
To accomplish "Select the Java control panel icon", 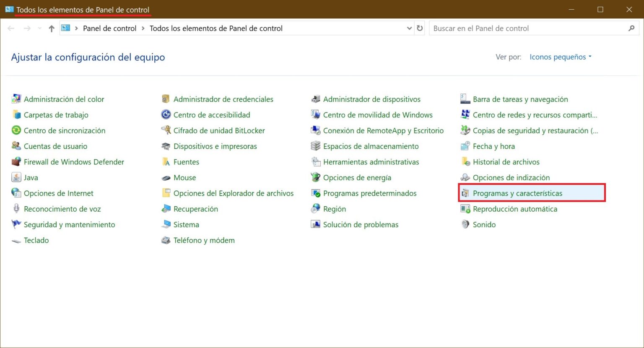I will [31, 177].
